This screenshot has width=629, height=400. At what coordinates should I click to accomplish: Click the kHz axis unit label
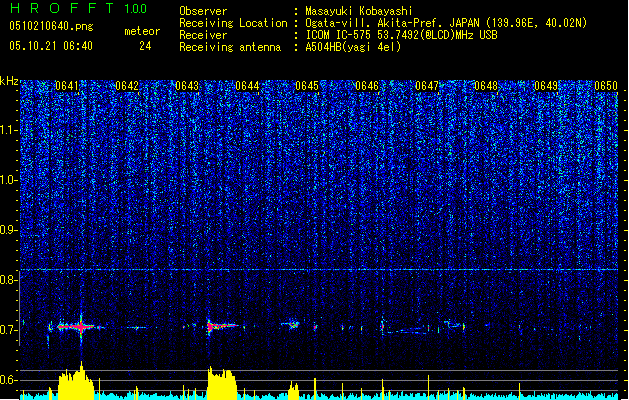point(9,81)
